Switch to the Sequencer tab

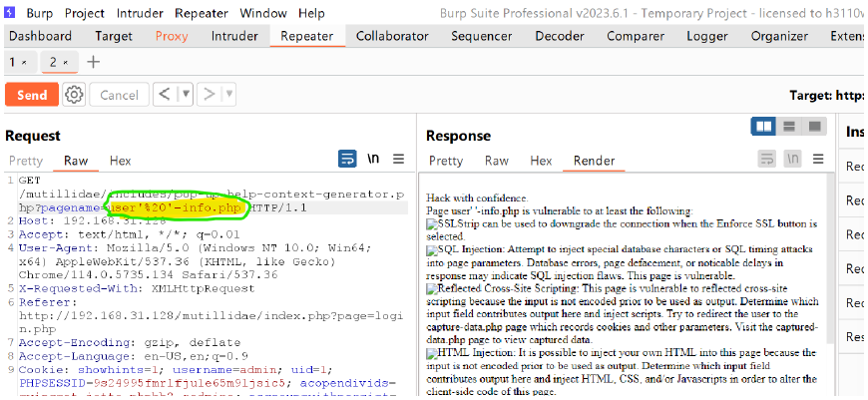coord(484,37)
